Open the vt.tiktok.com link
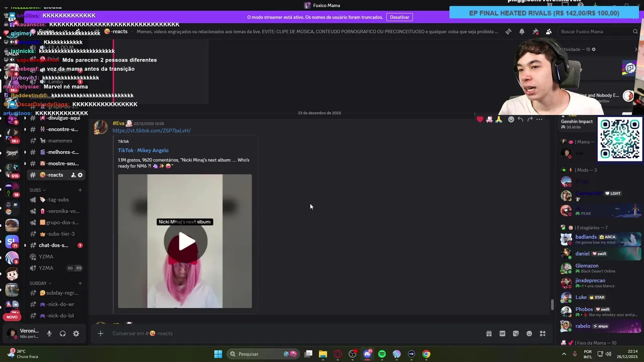 pyautogui.click(x=151, y=131)
